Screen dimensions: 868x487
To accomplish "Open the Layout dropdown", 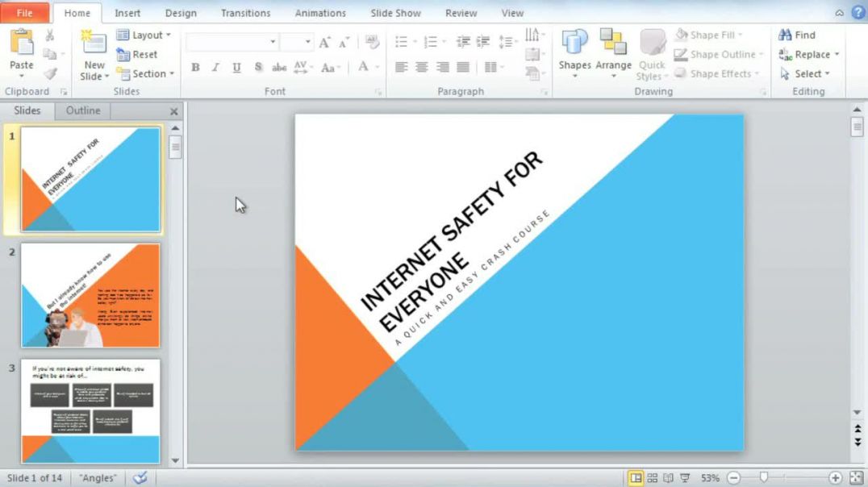I will point(144,35).
